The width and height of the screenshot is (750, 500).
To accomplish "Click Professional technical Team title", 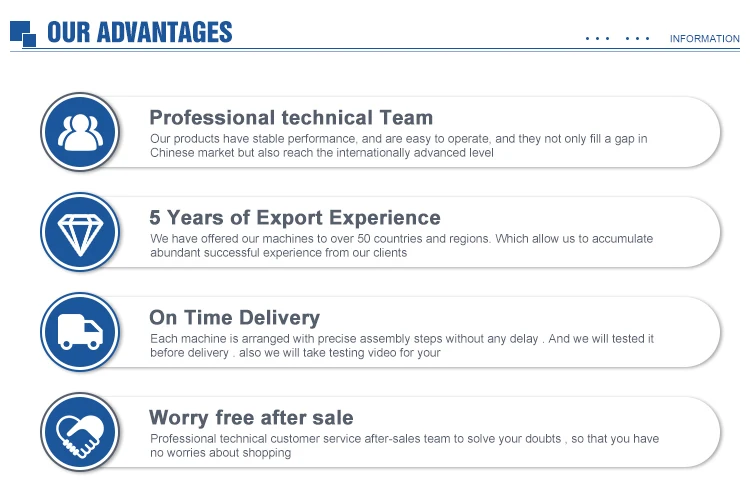I will point(291,118).
